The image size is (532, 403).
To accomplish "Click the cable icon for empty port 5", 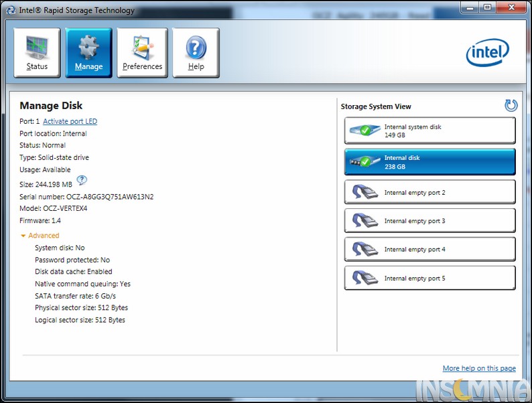I will tap(364, 278).
